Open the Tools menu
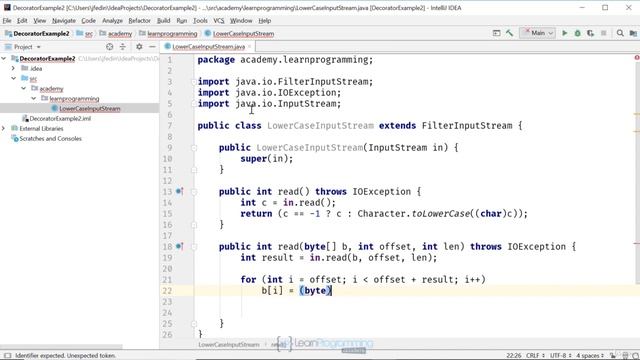640x360 pixels. (x=200, y=20)
